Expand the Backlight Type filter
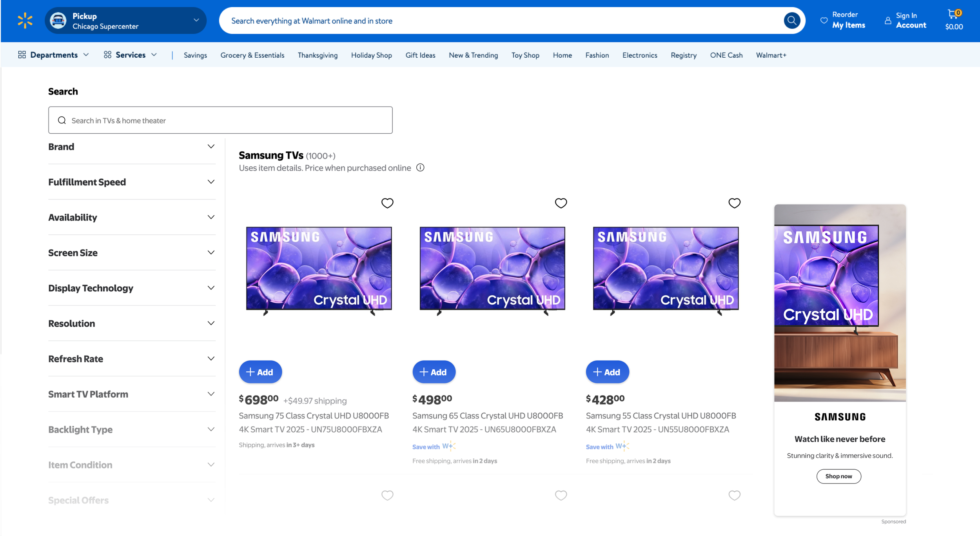Viewport: 980px width, 536px height. 132,429
